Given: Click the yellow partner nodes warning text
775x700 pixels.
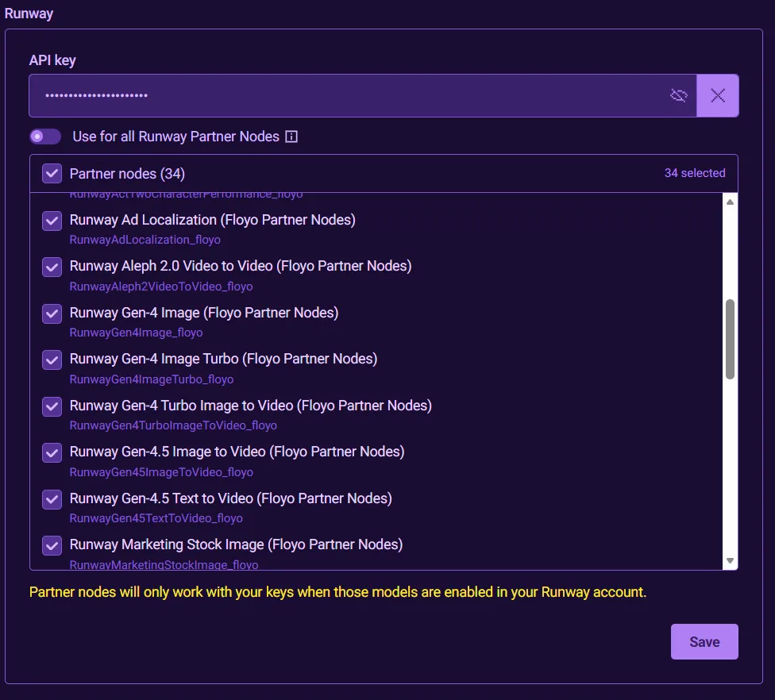Looking at the screenshot, I should click(337, 592).
